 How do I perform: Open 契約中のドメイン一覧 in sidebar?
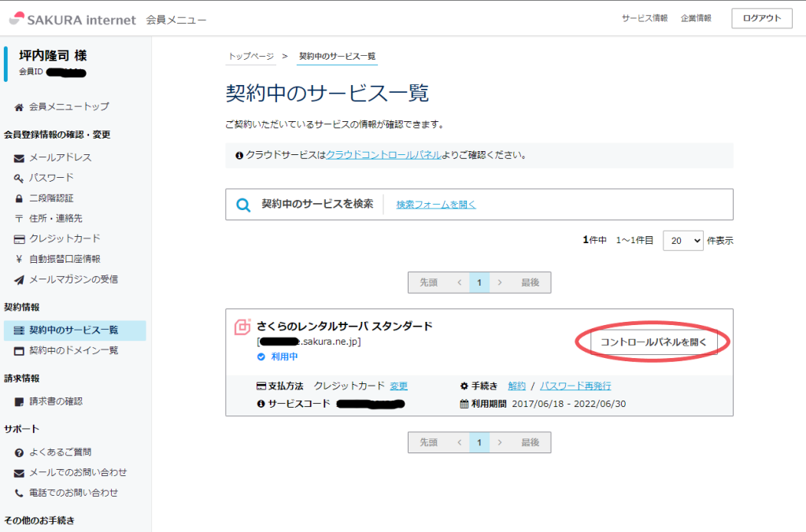pos(73,350)
